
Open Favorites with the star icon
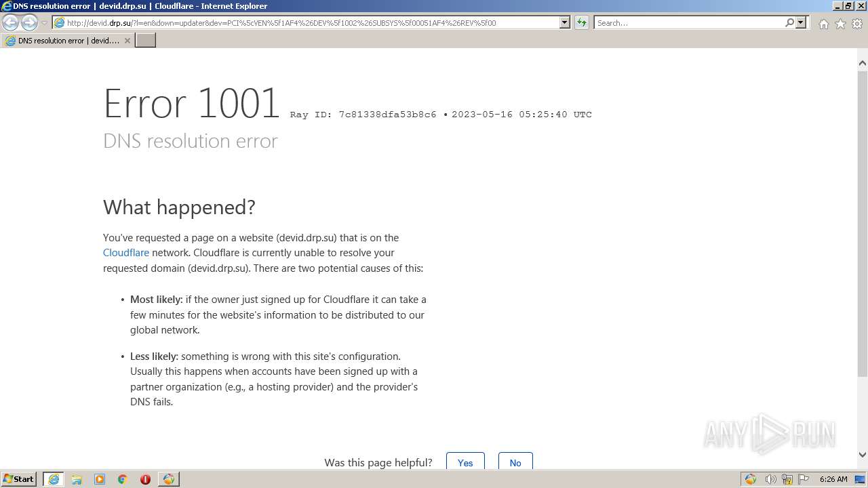[x=840, y=24]
